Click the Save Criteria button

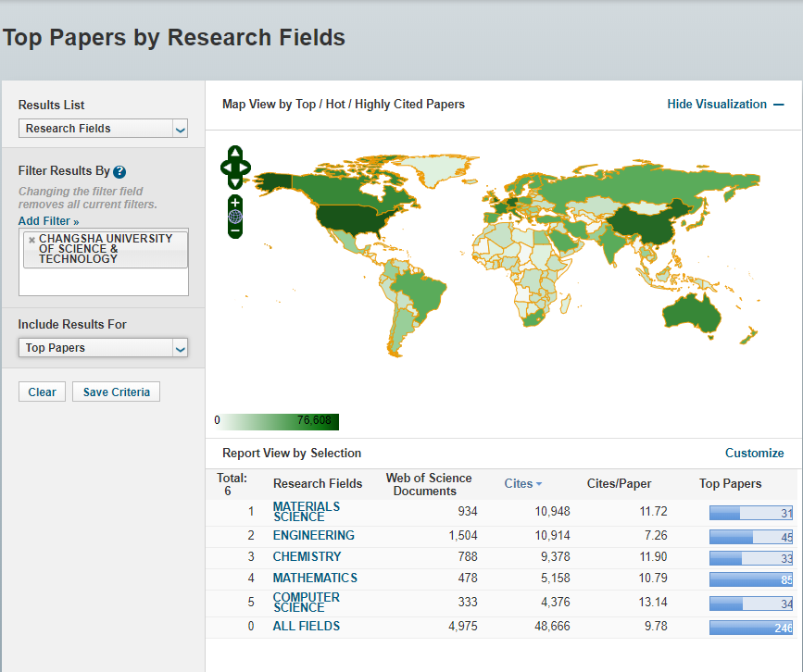116,392
